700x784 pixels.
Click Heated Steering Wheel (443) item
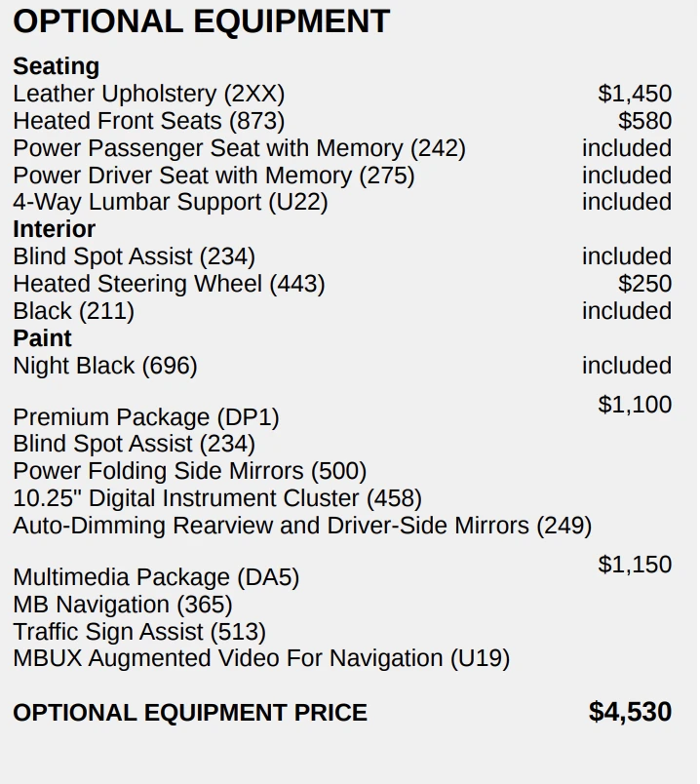pos(169,284)
